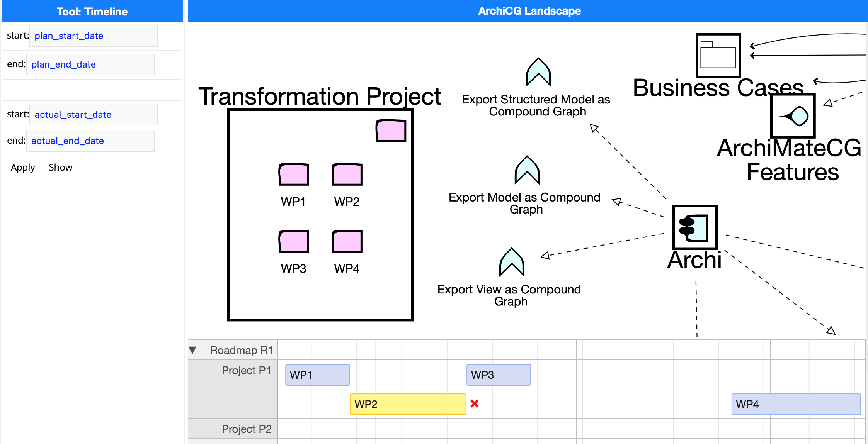The width and height of the screenshot is (868, 444).
Task: Click the Show button
Action: tap(61, 168)
